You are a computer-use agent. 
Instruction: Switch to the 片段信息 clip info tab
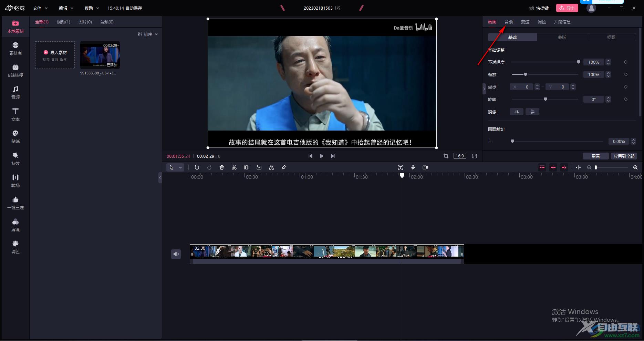562,22
